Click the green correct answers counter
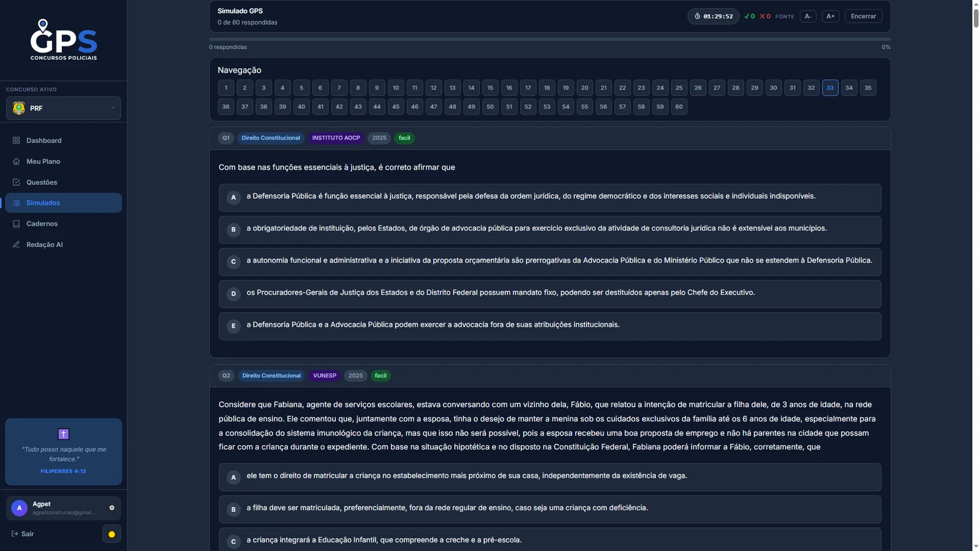The height and width of the screenshot is (551, 980). 749,17
